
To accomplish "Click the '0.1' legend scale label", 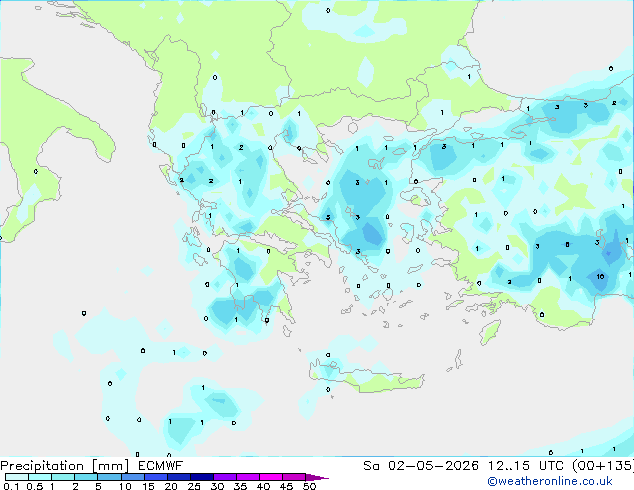I will click(11, 486).
